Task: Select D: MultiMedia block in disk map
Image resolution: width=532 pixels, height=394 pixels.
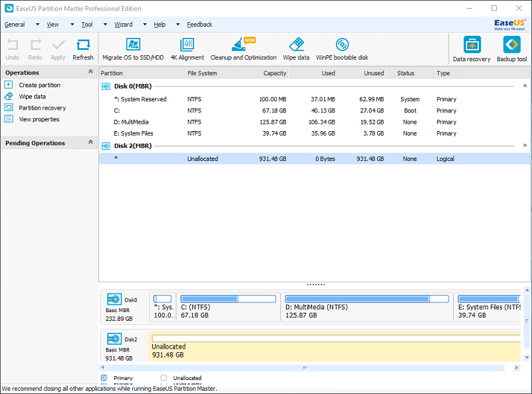Action: (x=367, y=307)
